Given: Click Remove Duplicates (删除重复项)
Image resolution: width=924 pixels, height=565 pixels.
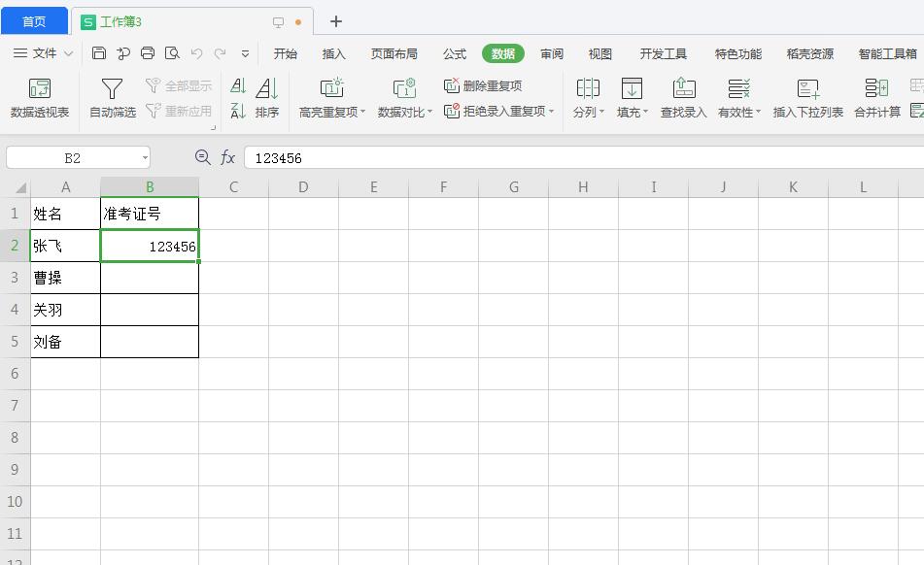Looking at the screenshot, I should click(x=483, y=86).
